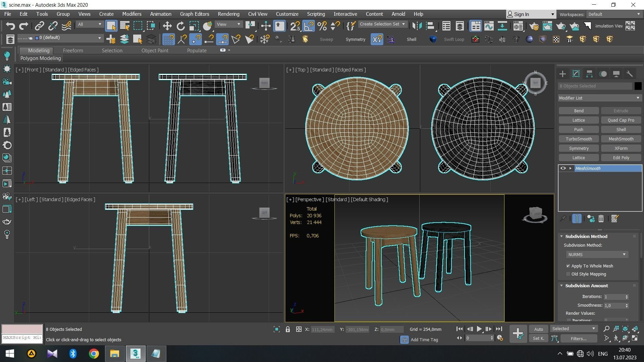Toggle Window/Crossing selection mode
The width and height of the screenshot is (644, 362).
(x=151, y=26)
